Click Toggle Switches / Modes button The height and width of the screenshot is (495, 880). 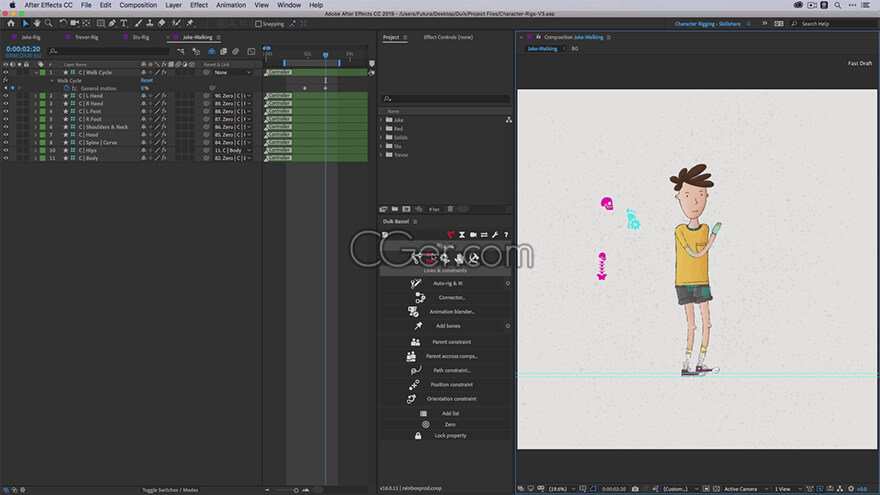[170, 490]
